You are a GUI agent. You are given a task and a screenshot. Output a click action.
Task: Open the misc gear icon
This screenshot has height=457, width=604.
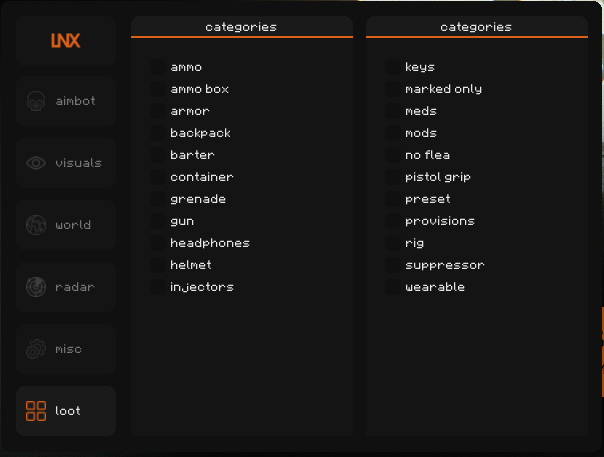36,349
